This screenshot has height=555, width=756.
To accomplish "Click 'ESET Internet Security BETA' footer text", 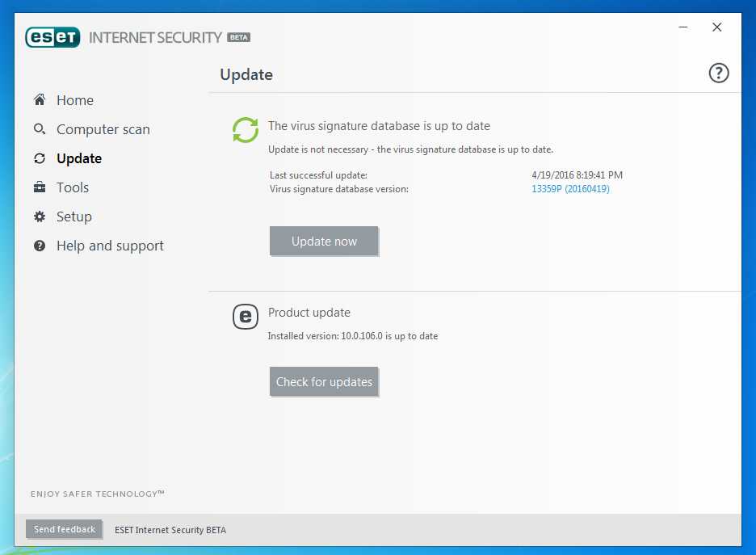I will [x=170, y=530].
